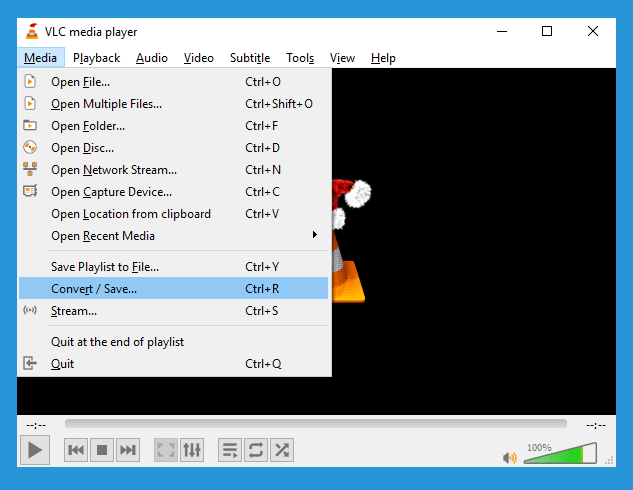The height and width of the screenshot is (490, 633).
Task: Click the volume slider at 100%
Action: pos(560,453)
